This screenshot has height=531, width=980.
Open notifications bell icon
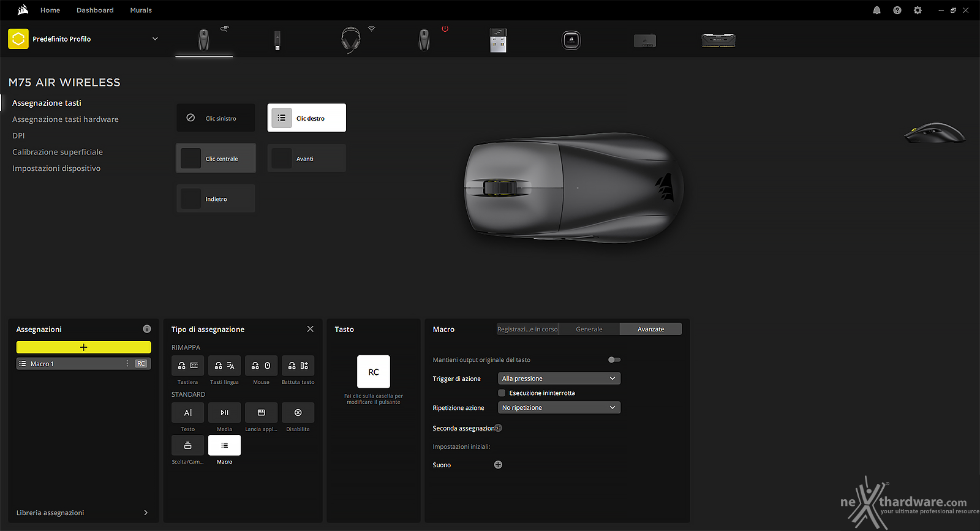877,10
